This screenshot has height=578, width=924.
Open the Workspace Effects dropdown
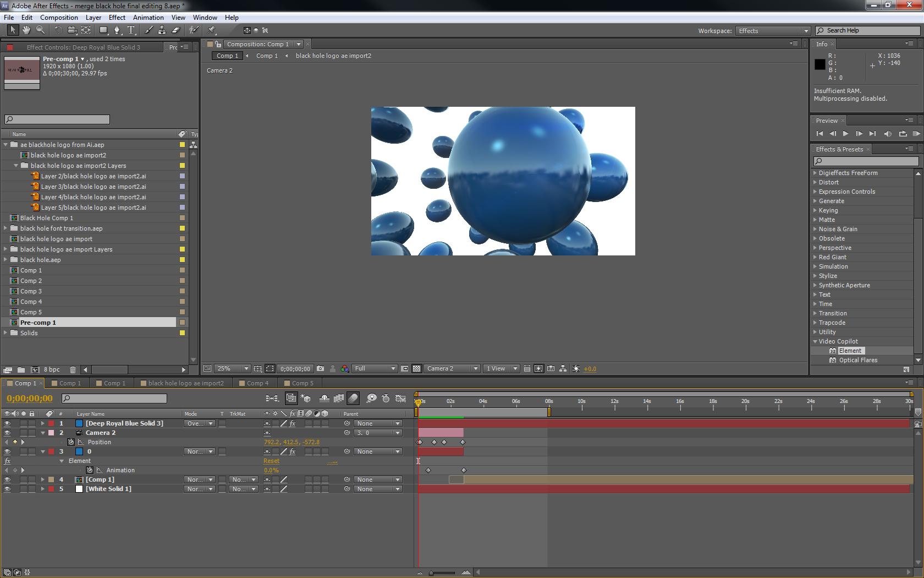(773, 31)
